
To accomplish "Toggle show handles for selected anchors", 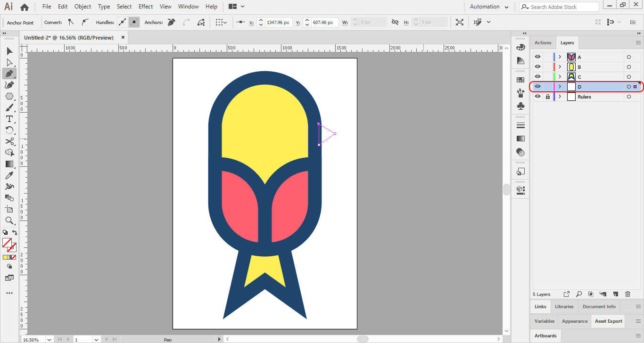I will point(123,22).
